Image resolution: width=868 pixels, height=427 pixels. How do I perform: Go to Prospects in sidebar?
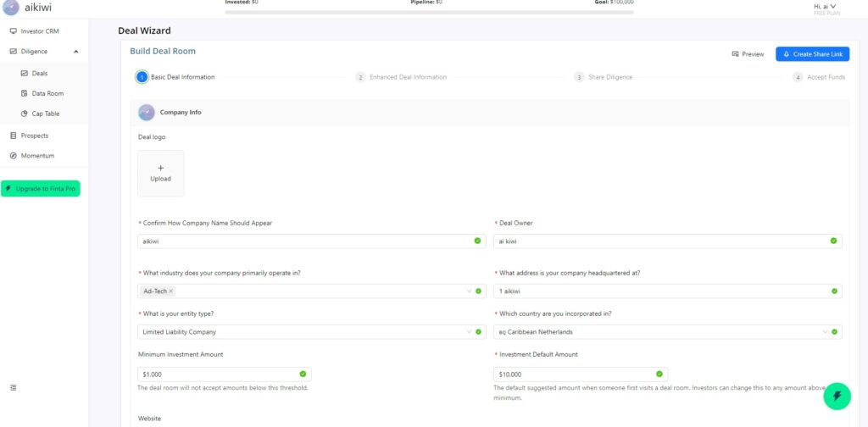pyautogui.click(x=35, y=136)
